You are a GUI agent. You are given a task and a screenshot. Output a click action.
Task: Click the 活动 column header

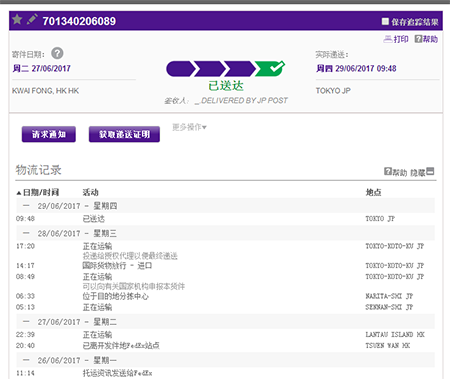click(90, 192)
